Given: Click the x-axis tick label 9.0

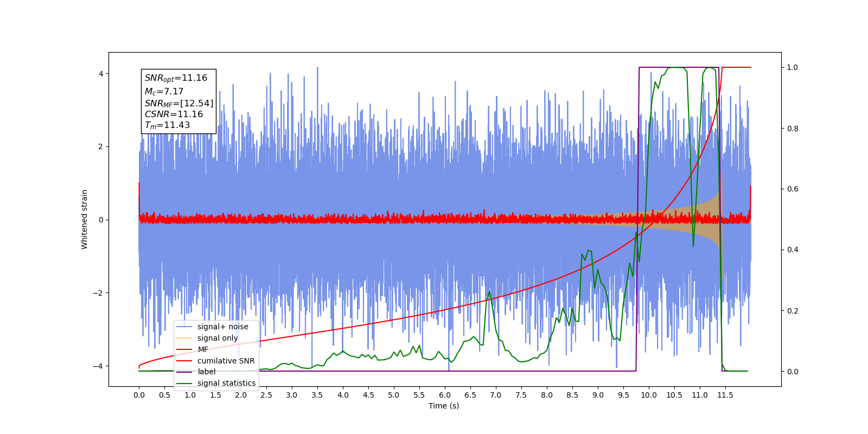Looking at the screenshot, I should tap(598, 395).
